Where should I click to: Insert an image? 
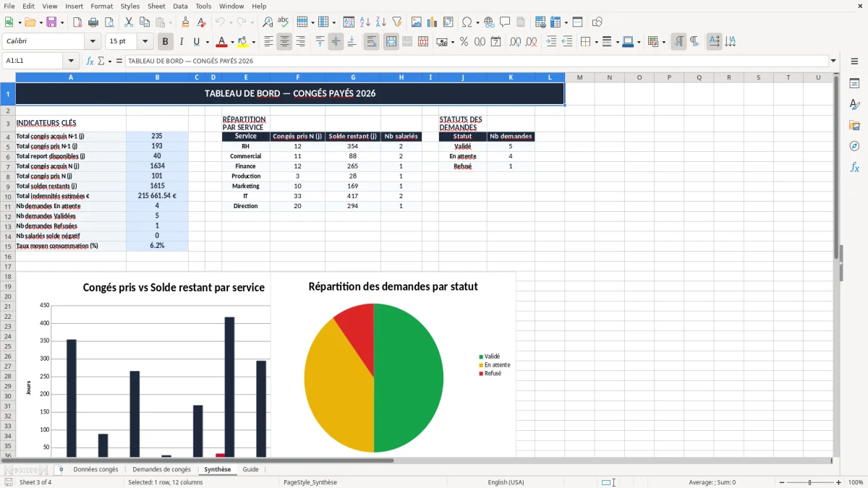417,22
